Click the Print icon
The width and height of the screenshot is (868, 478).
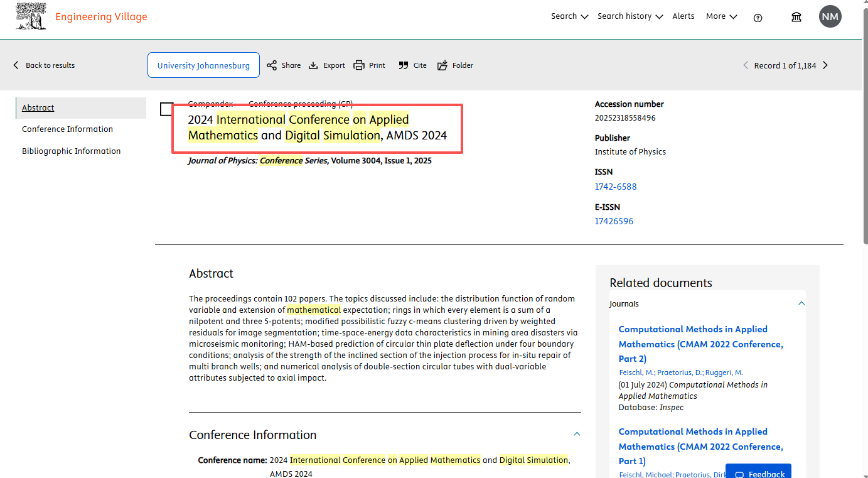[359, 65]
